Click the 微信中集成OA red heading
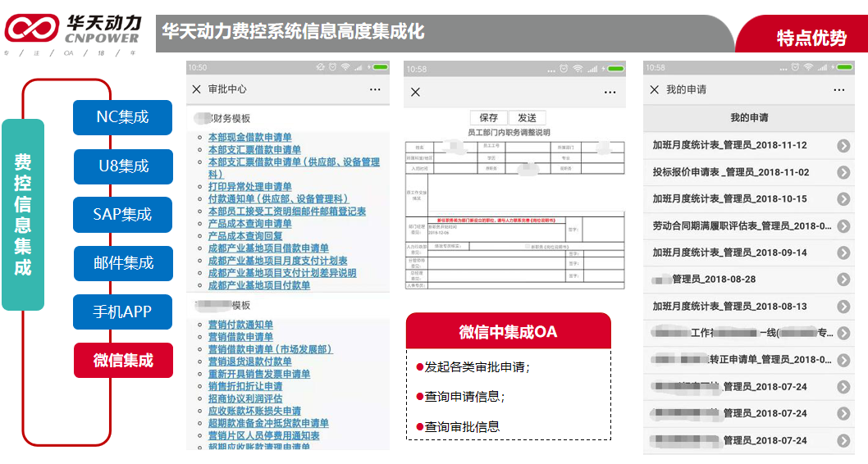 coord(508,332)
